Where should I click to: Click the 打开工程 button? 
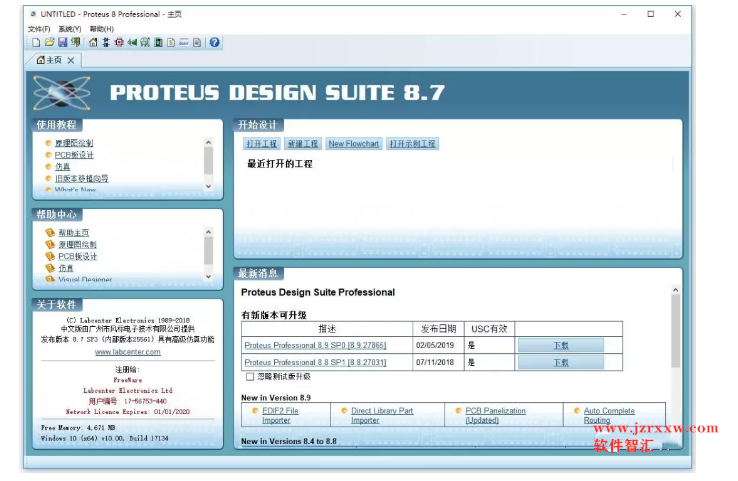(262, 144)
